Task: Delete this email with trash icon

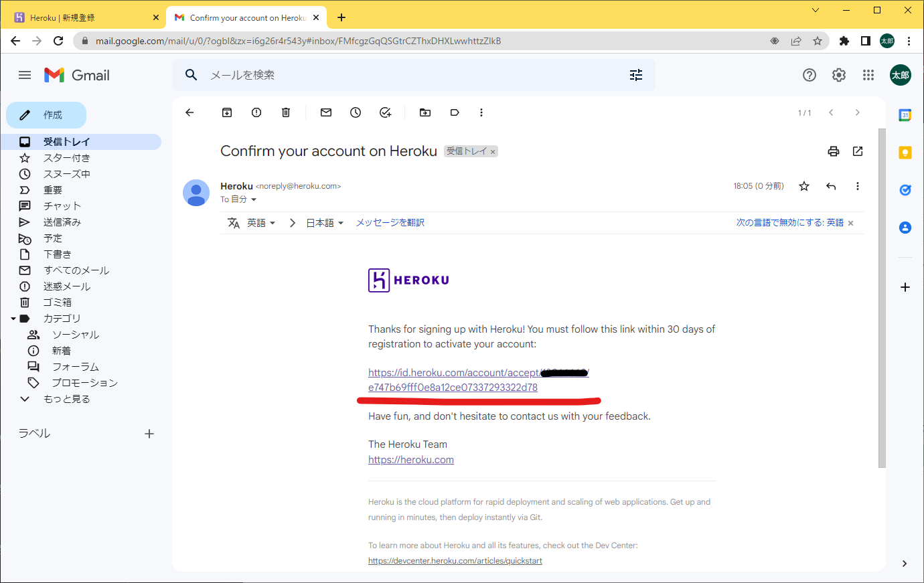Action: click(x=286, y=112)
